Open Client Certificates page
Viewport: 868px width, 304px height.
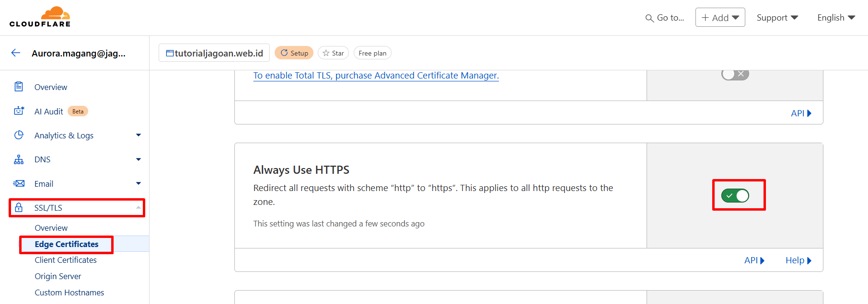point(66,260)
